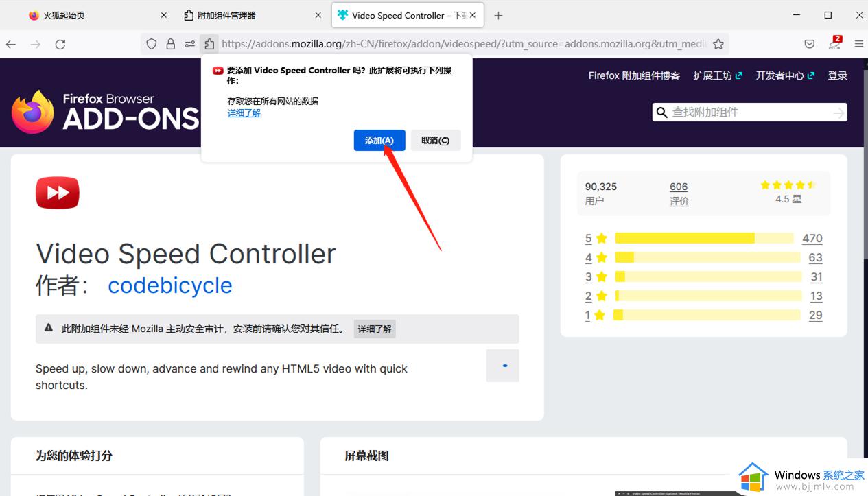868x496 pixels.
Task: Click the site security padlock icon
Action: click(x=171, y=44)
